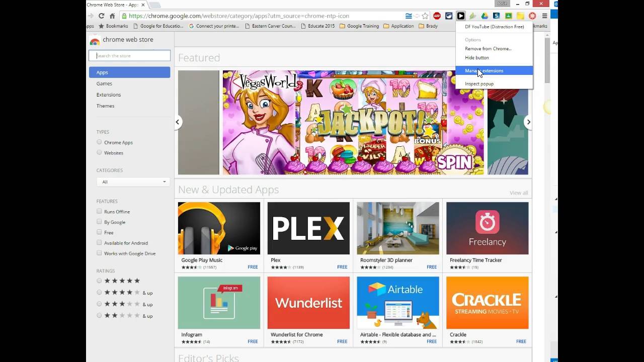Select three stars & up rating
The height and width of the screenshot is (362, 644).
coord(99,304)
